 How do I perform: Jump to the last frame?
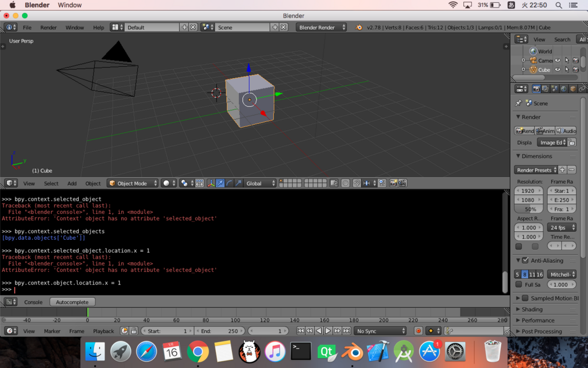pos(346,331)
